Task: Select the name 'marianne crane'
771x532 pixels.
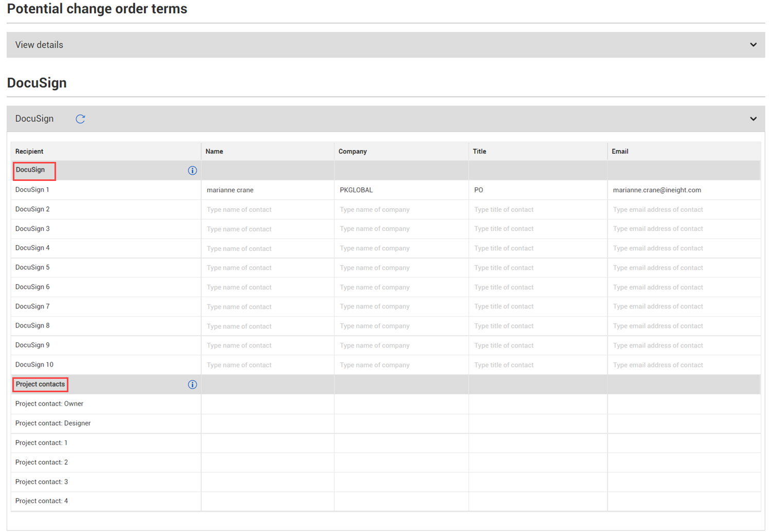Action: 230,190
